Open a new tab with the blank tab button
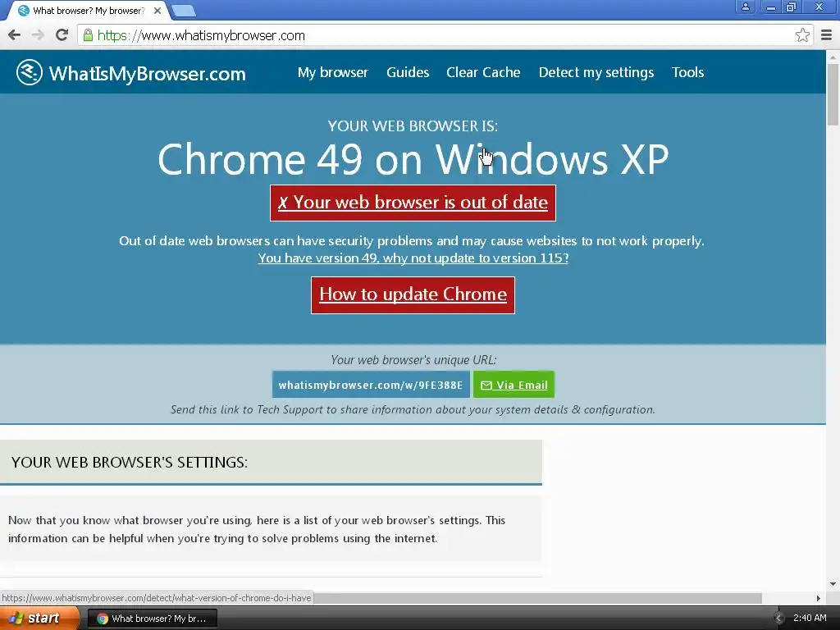This screenshot has width=840, height=630. [x=185, y=11]
